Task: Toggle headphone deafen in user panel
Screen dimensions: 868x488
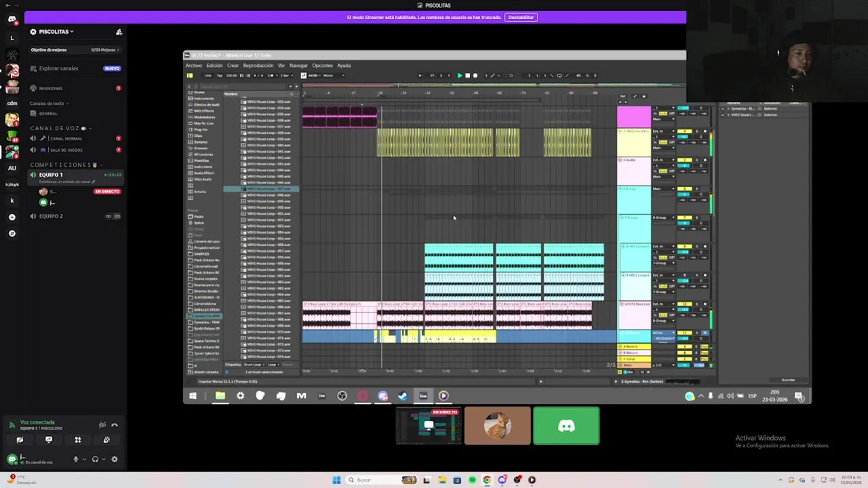Action: [x=95, y=460]
